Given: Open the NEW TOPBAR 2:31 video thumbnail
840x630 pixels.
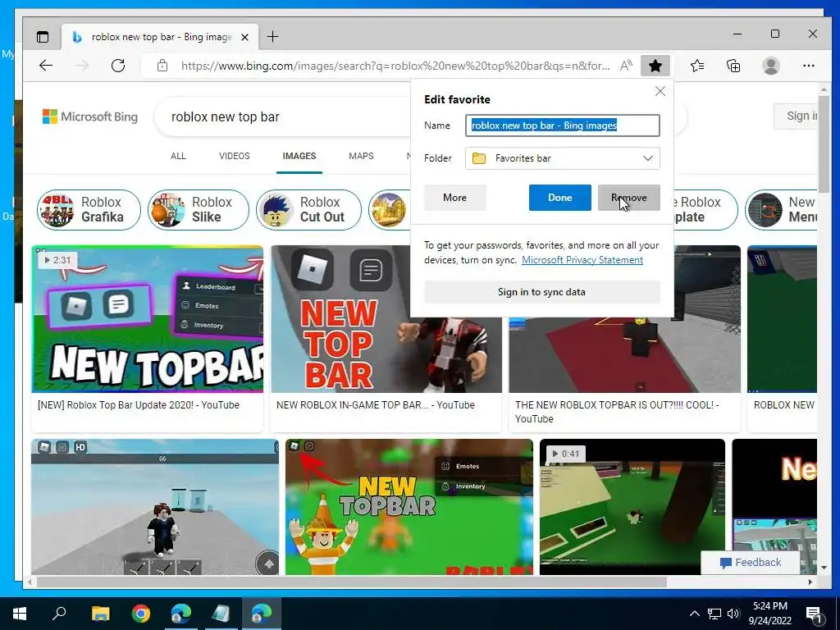Looking at the screenshot, I should point(148,319).
